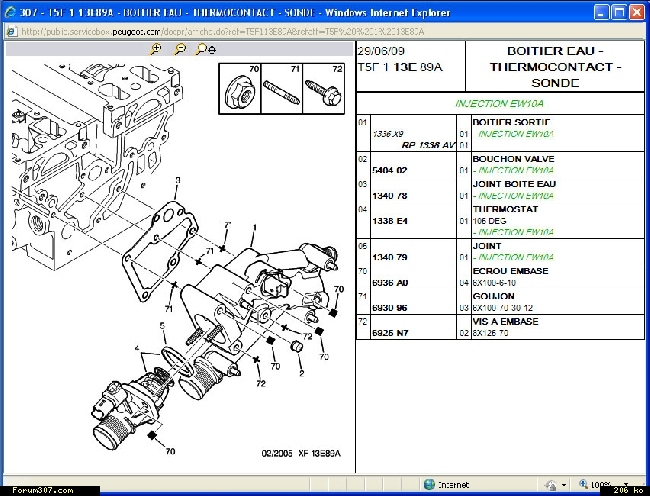Open the 100% zoom level dropdown
Screen dimensions: 650x496
tap(626, 484)
